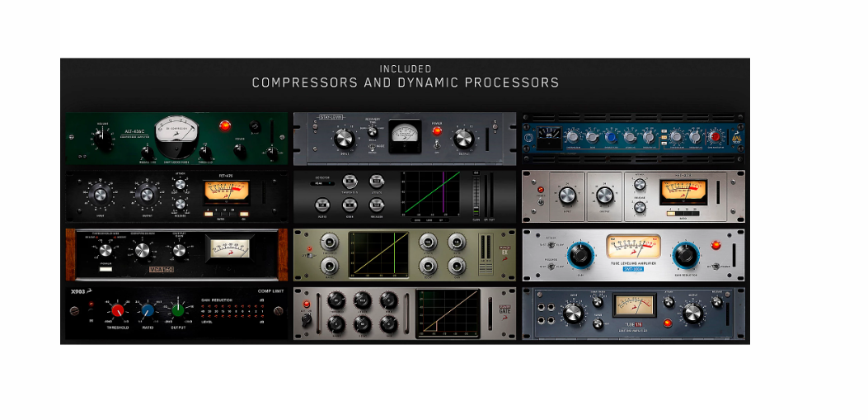Adjust the VCA160 Threshold knob
The width and height of the screenshot is (868, 420).
click(x=106, y=250)
